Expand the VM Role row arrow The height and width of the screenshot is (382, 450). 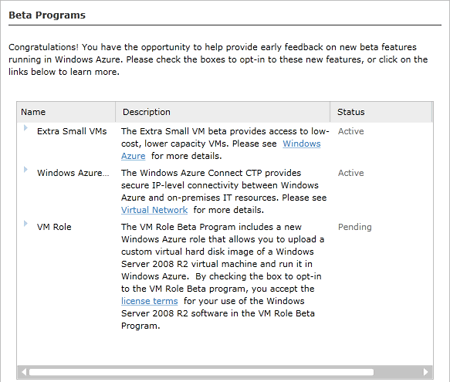point(25,223)
